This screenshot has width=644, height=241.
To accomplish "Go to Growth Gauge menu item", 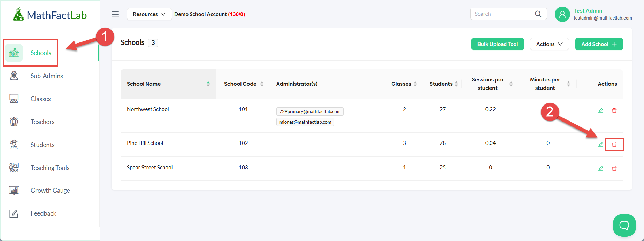I will coord(50,190).
